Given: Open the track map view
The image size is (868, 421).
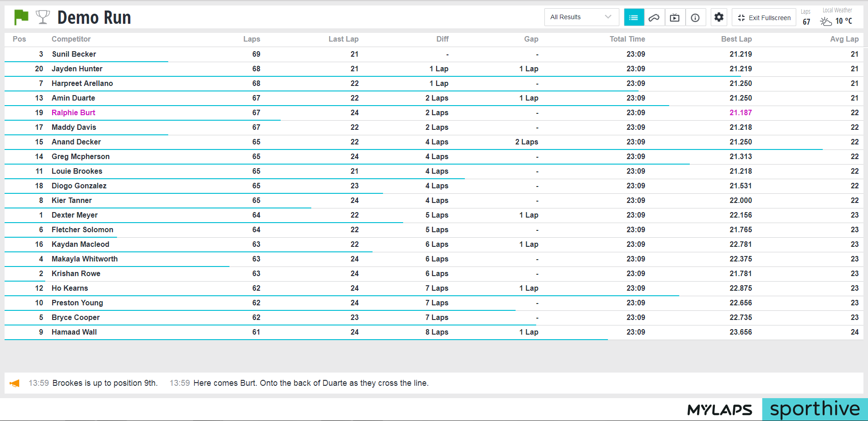Looking at the screenshot, I should (654, 18).
